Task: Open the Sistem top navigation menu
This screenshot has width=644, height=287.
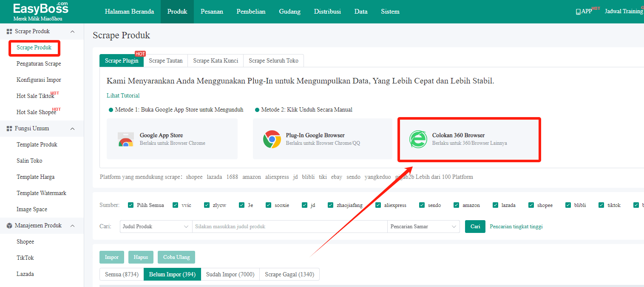Action: pos(390,11)
